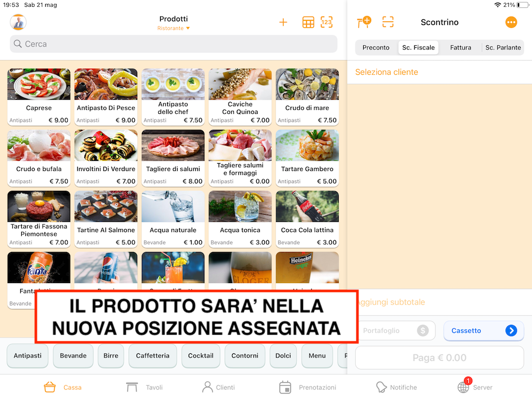This screenshot has width=532, height=399.
Task: Check the Wi-Fi status icon
Action: pyautogui.click(x=497, y=5)
